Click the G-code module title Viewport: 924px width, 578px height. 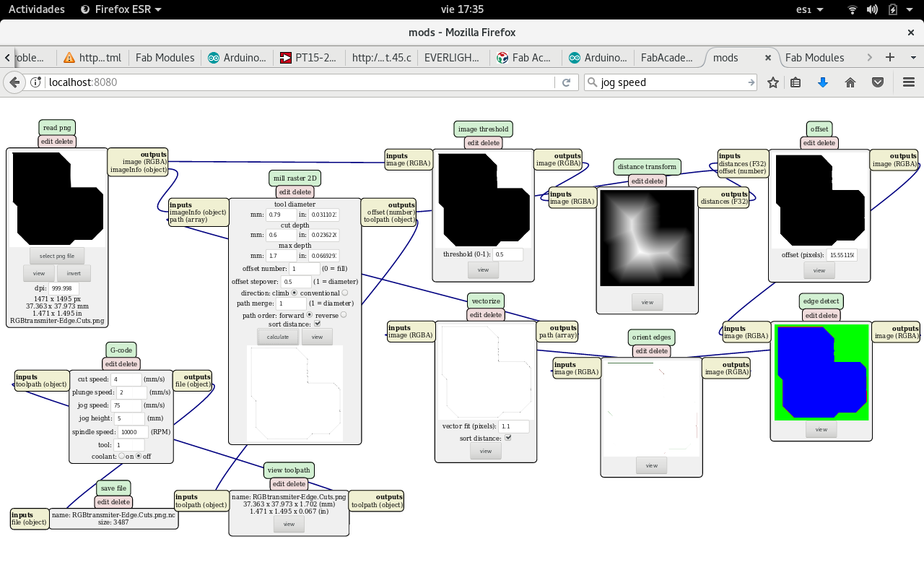click(121, 350)
